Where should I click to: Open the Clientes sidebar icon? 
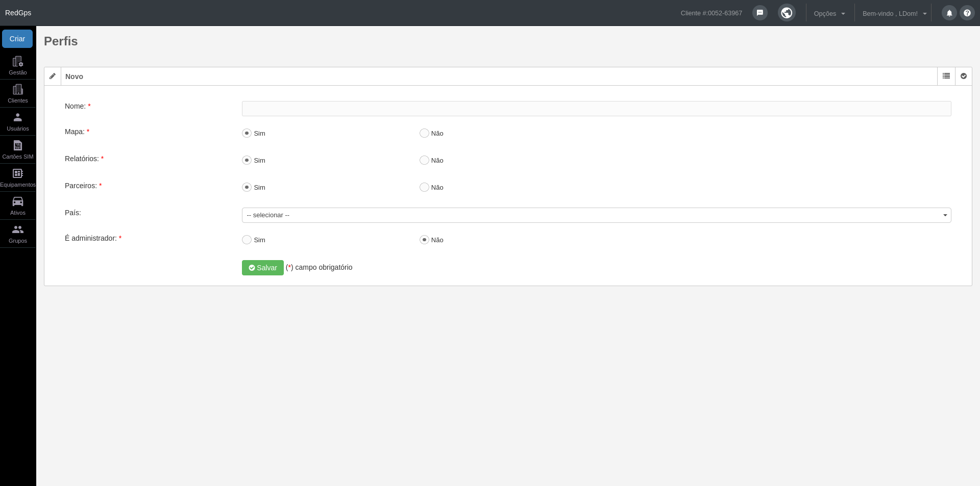(18, 93)
